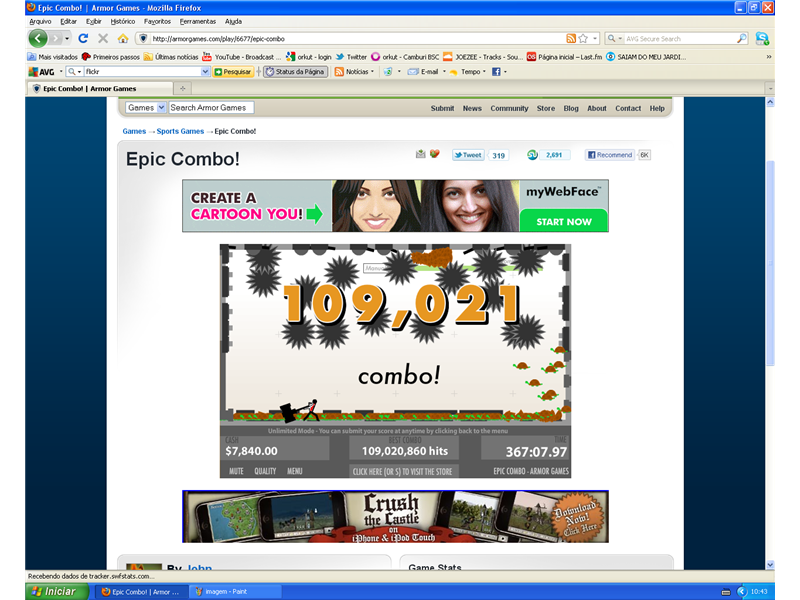Open the Facebook icon in AVG toolbar
Screen dimensions: 800x600
pyautogui.click(x=496, y=72)
